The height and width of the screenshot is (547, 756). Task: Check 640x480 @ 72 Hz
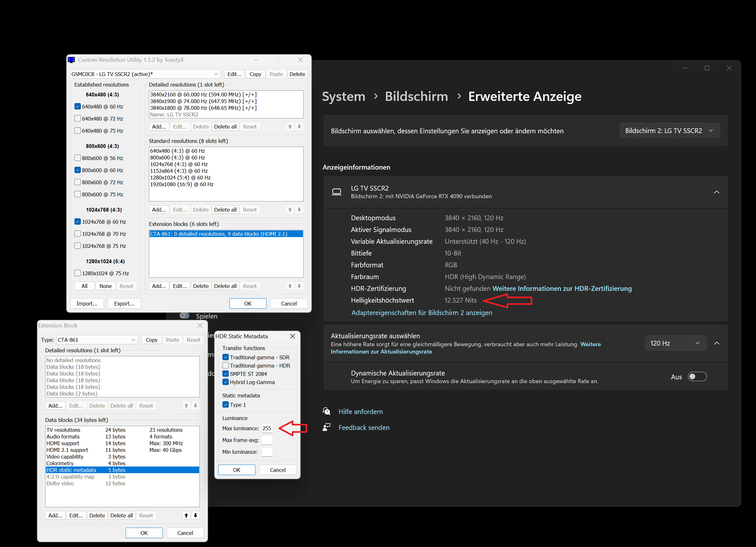coord(78,119)
